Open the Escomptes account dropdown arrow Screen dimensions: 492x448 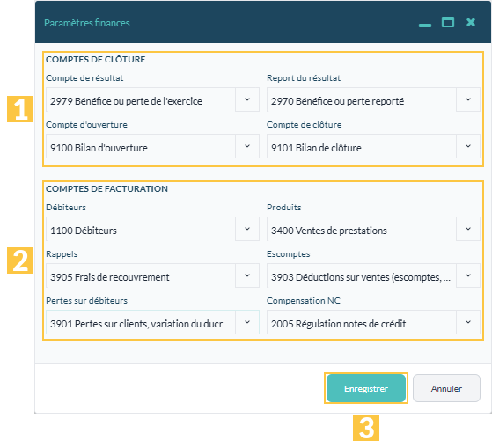click(468, 275)
